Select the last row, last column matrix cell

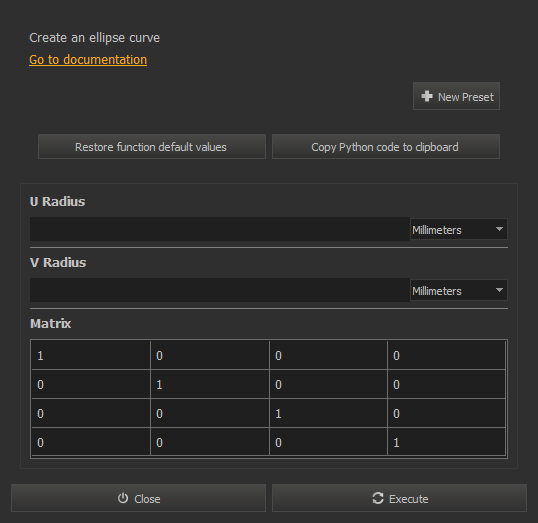tap(446, 442)
